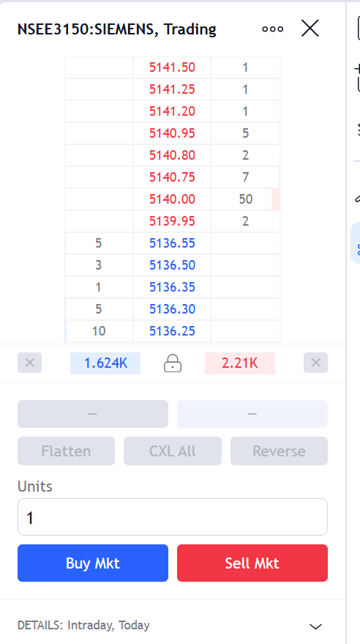Viewport: 360px width, 644px height.
Task: Click the Buy Mkt button
Action: pos(93,563)
